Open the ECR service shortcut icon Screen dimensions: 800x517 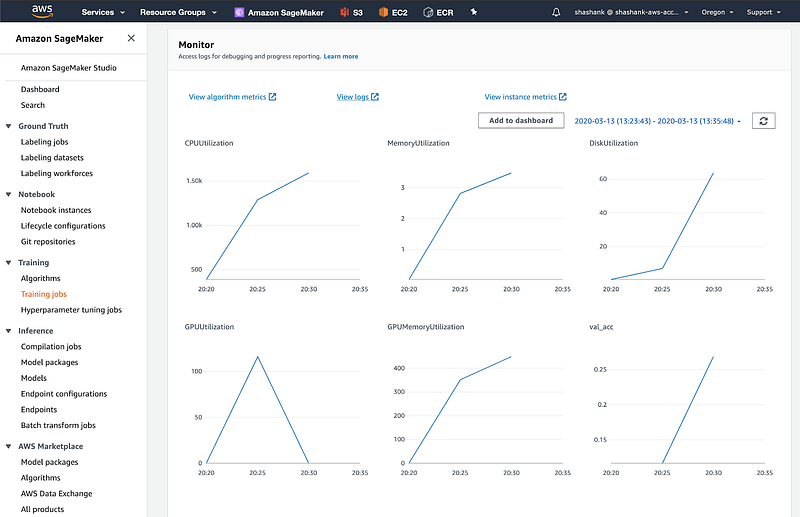point(428,13)
